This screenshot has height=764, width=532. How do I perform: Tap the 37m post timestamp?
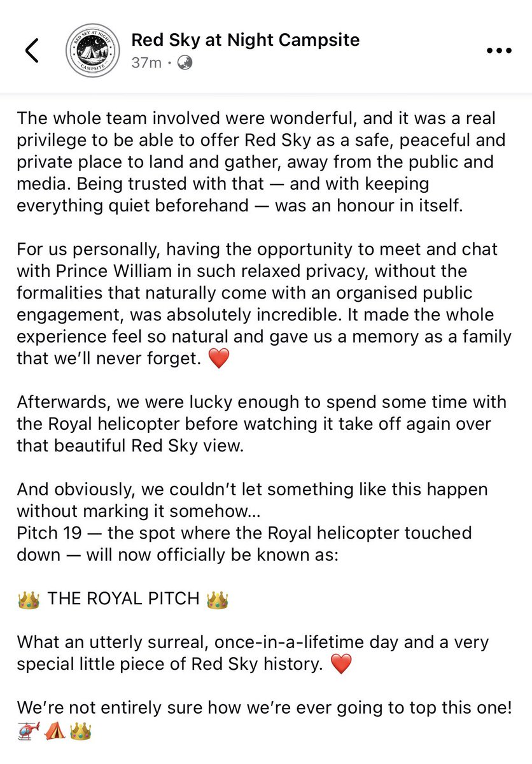[146, 64]
